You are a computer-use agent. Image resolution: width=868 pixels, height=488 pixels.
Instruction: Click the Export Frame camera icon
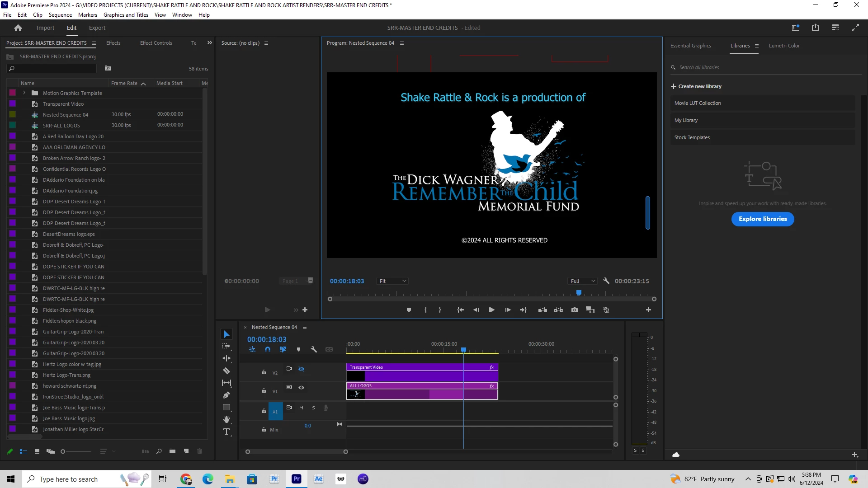click(x=574, y=310)
